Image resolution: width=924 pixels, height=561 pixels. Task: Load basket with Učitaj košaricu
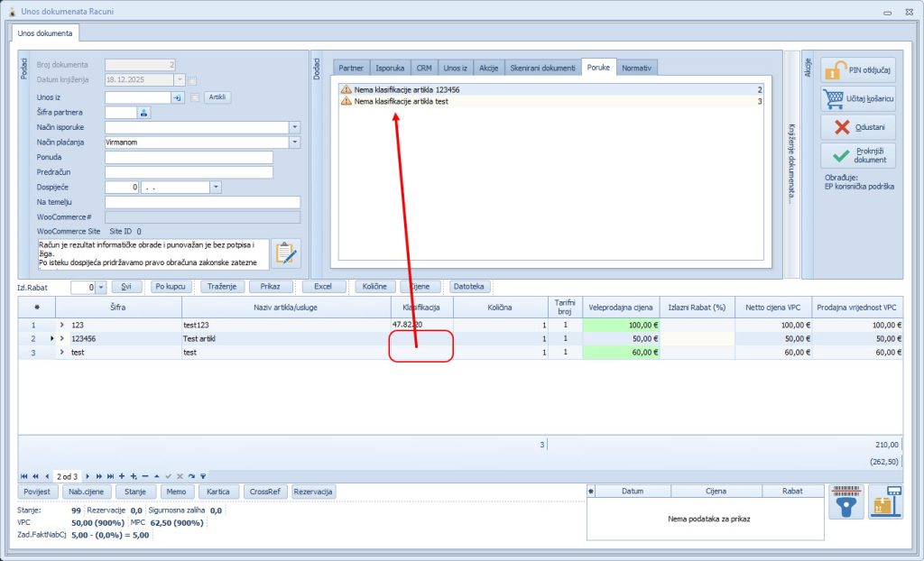[x=858, y=98]
